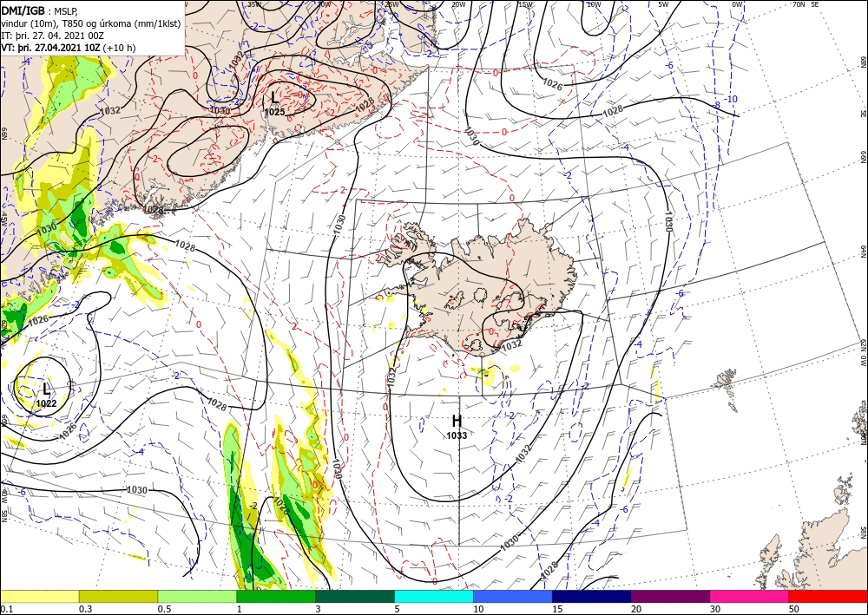868x615 pixels.
Task: Click the green 1–3 mm legend swatch
Action: pyautogui.click(x=276, y=596)
